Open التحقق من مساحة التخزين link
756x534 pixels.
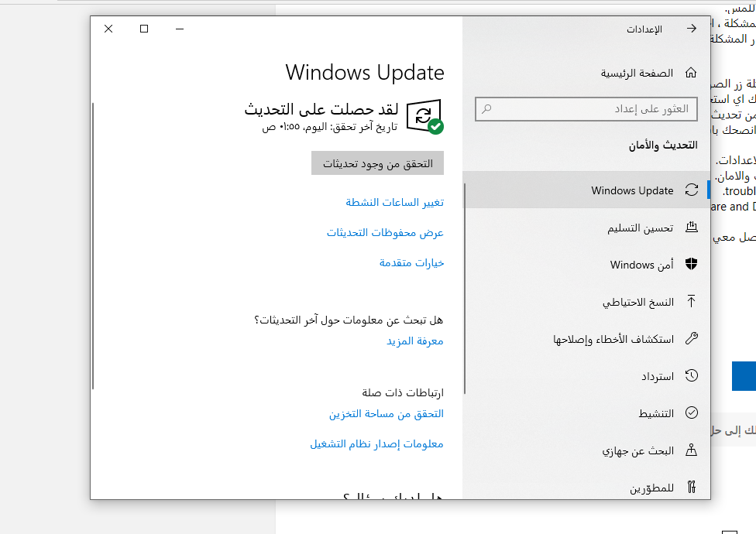click(387, 413)
